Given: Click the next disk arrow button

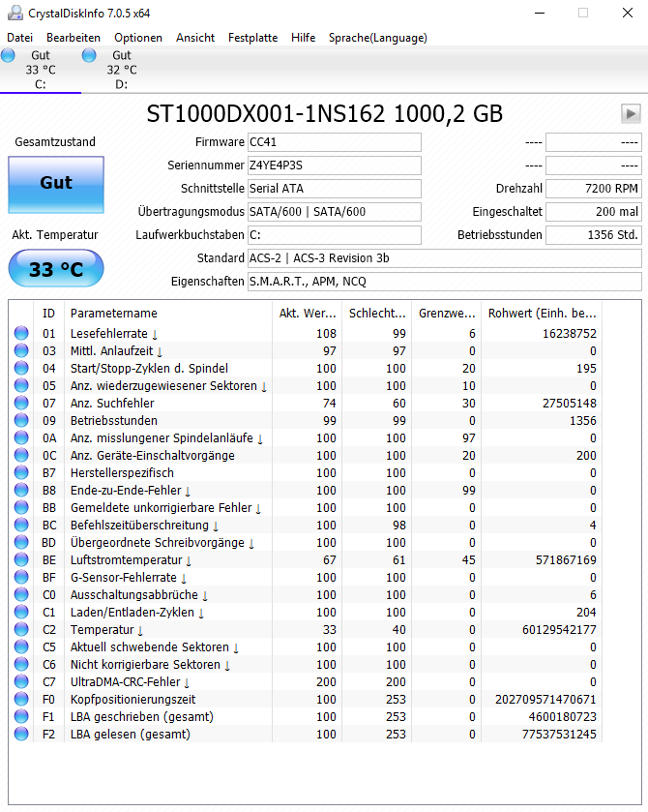Looking at the screenshot, I should [631, 113].
